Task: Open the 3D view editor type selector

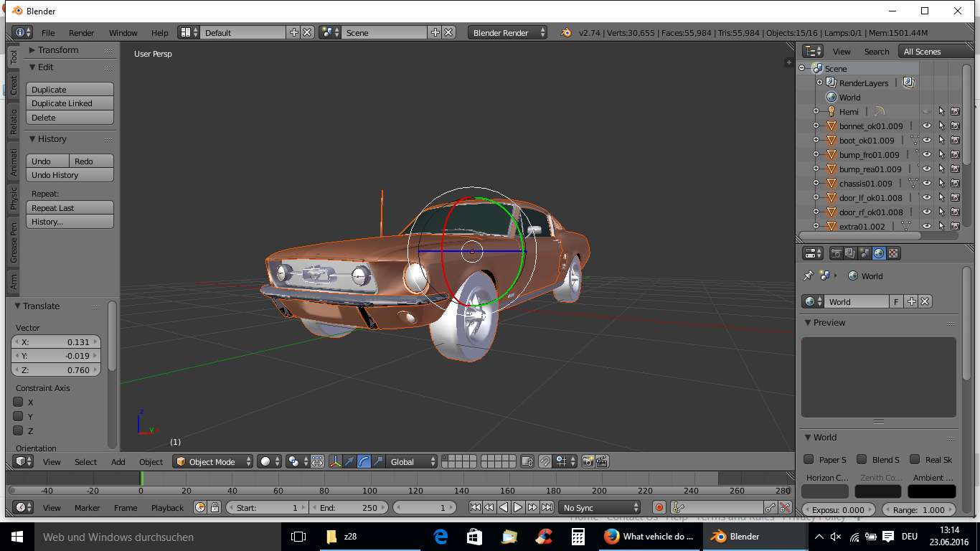Action: click(x=24, y=461)
